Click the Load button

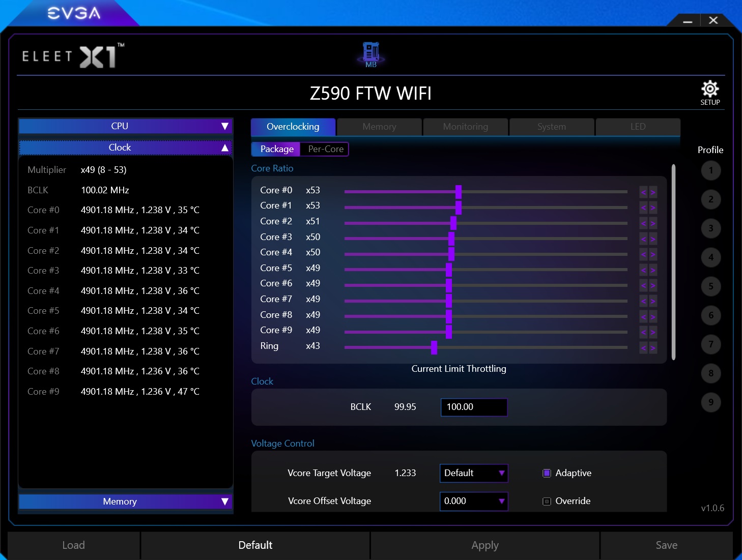point(74,545)
